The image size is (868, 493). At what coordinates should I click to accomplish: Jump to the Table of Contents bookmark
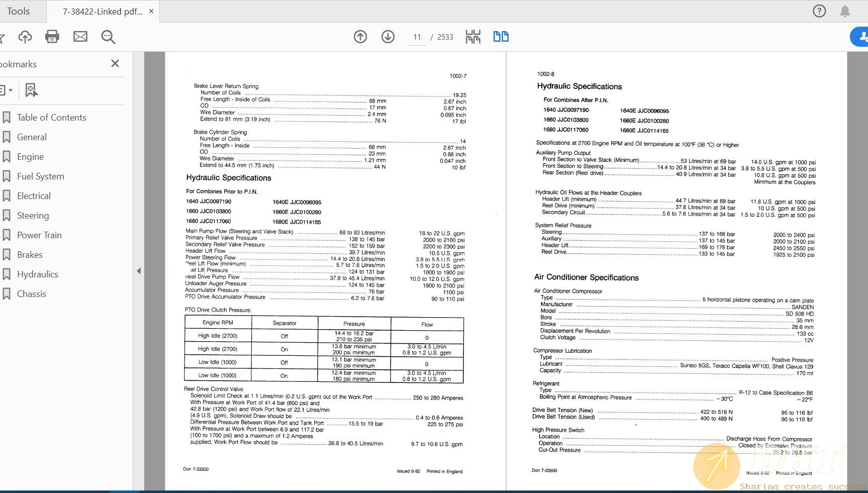tap(51, 118)
